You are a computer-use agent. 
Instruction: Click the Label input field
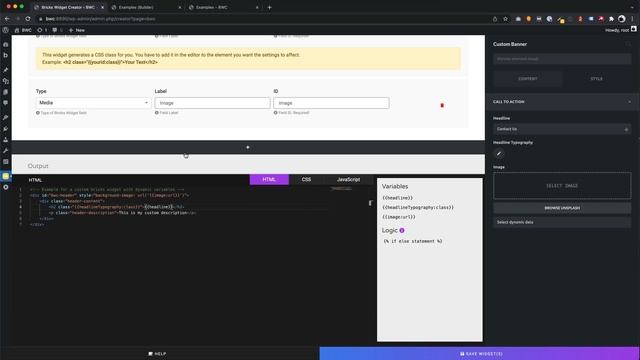(212, 103)
